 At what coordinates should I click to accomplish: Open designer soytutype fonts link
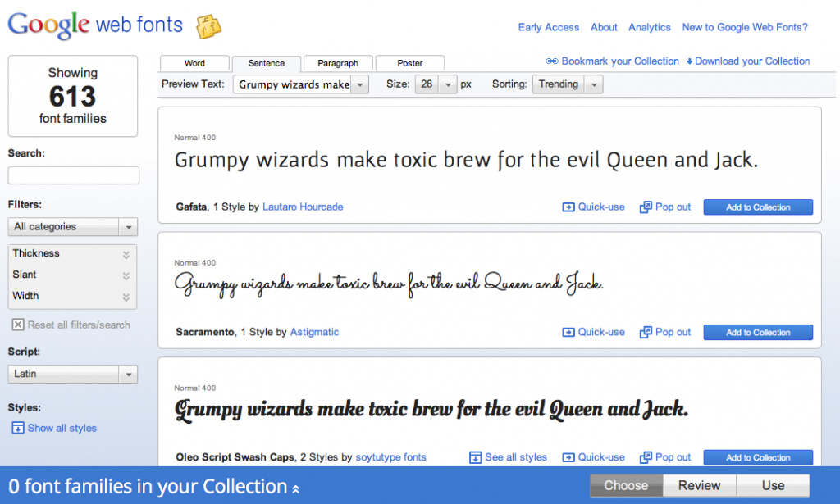(391, 457)
